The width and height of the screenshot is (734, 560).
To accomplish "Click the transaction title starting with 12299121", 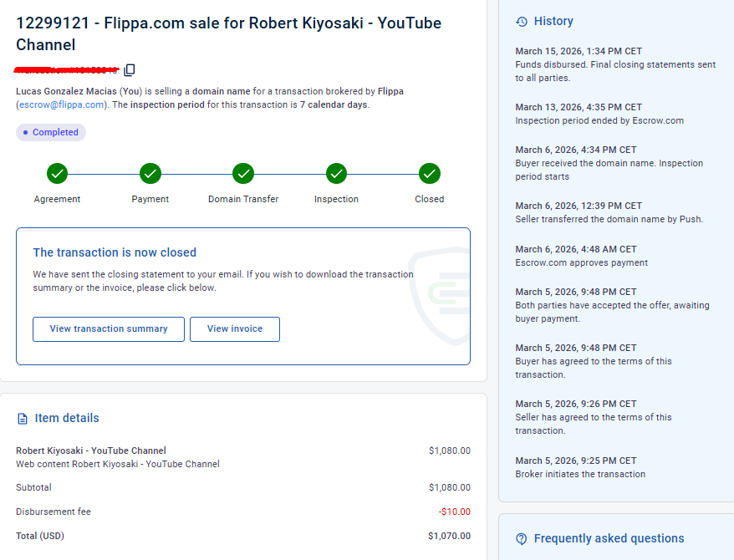I will pyautogui.click(x=228, y=33).
